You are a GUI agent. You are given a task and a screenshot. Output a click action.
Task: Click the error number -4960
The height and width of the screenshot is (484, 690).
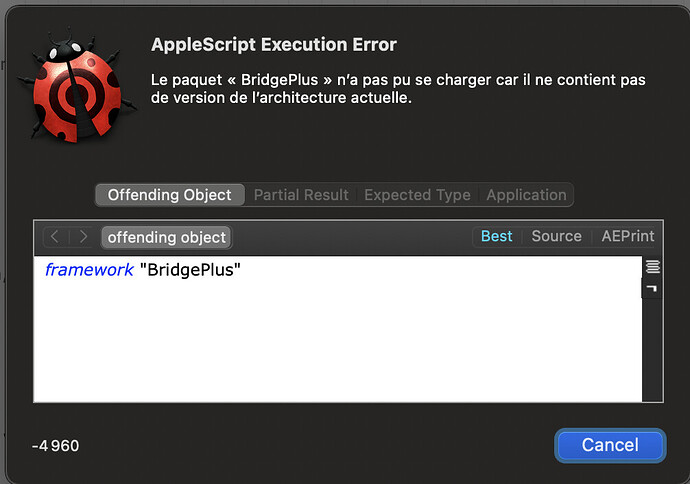pos(55,446)
